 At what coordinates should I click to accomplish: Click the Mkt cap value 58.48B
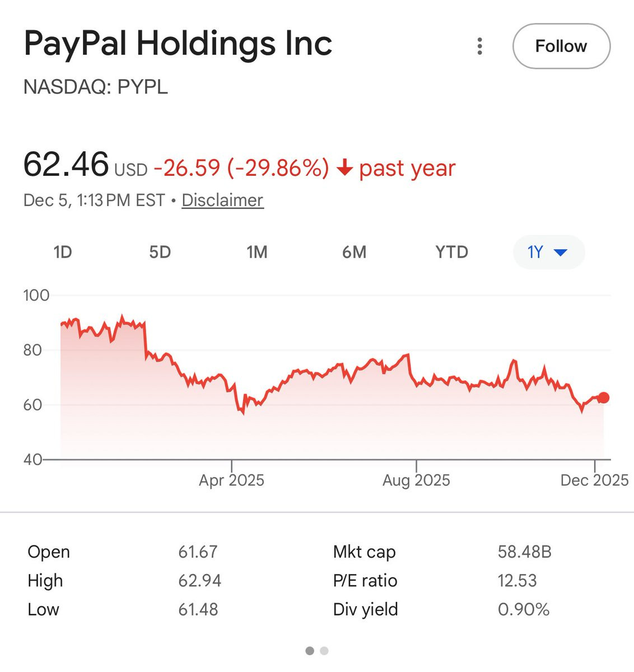[524, 552]
